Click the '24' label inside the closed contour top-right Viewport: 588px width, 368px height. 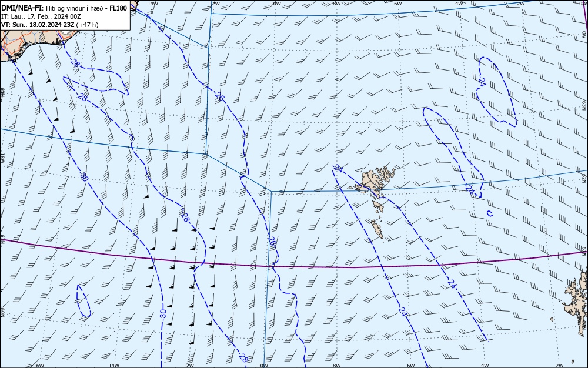pyautogui.click(x=482, y=82)
